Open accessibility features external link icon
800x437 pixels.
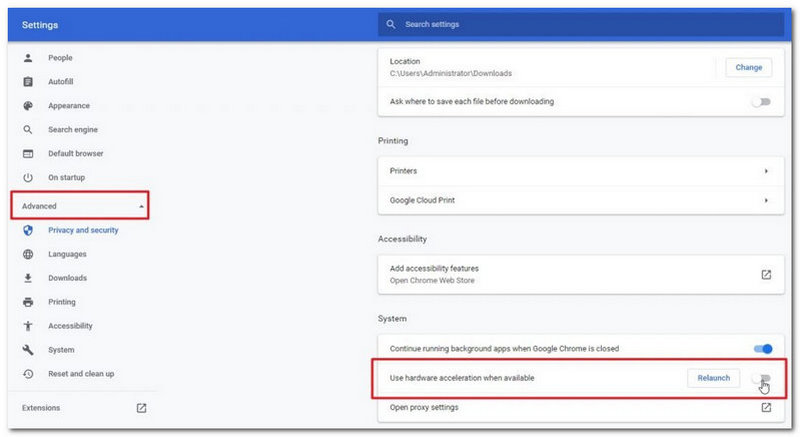point(766,274)
